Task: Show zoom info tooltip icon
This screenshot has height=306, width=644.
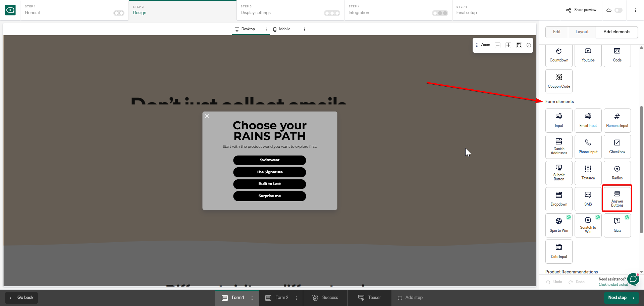Action: pos(529,45)
